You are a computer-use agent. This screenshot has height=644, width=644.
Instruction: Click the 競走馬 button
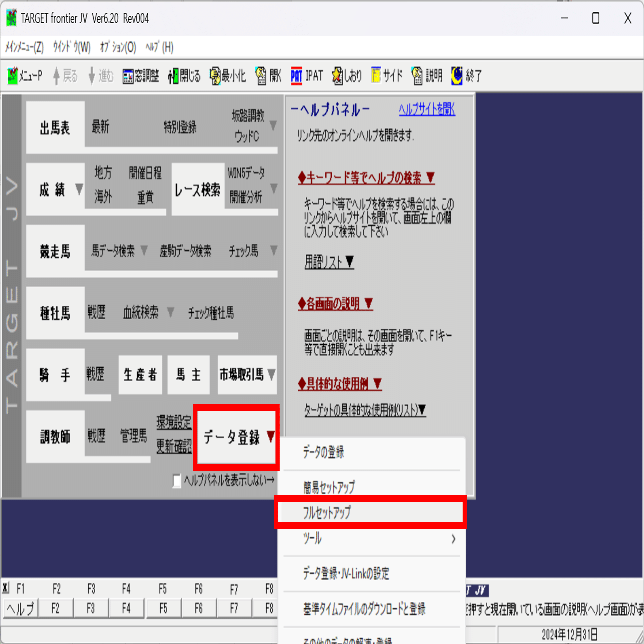55,251
